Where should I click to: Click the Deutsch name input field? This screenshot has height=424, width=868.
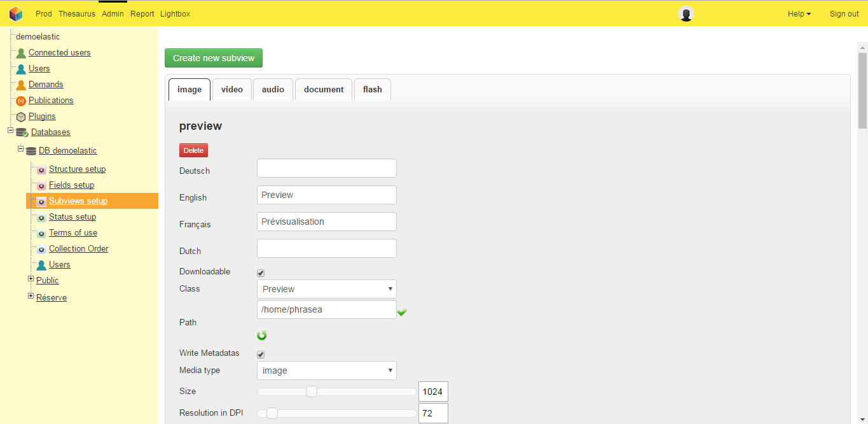pyautogui.click(x=326, y=169)
